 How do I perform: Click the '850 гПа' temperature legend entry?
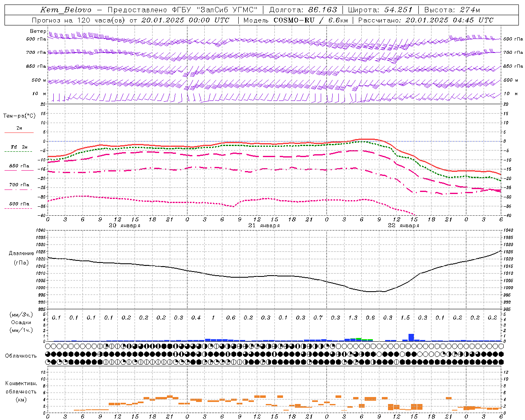[19, 166]
